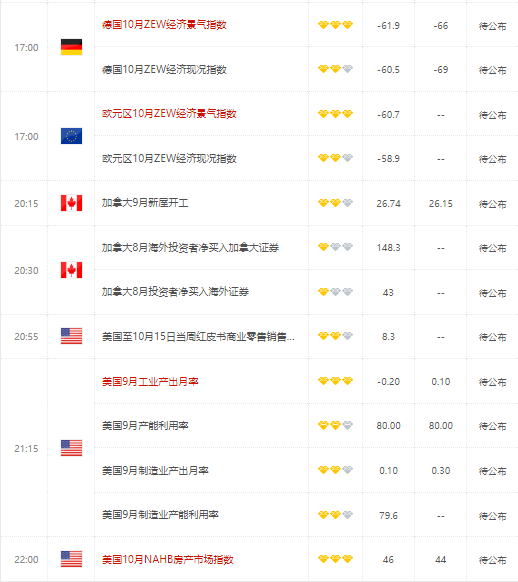This screenshot has width=518, height=582.
Task: Click importance diamonds for 美国10月NAHB房产市场指数
Action: 335,559
